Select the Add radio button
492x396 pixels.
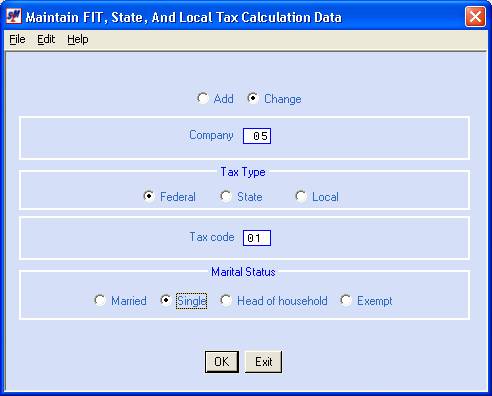(203, 98)
